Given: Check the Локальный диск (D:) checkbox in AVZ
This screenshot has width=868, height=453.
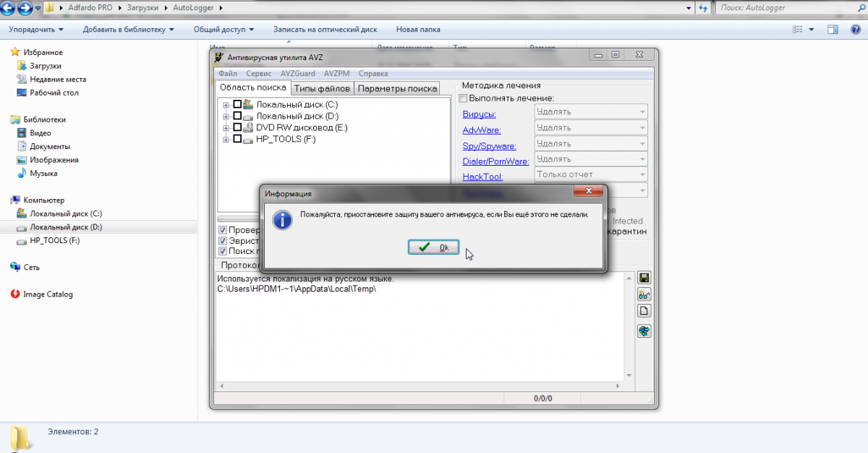Looking at the screenshot, I should 237,116.
